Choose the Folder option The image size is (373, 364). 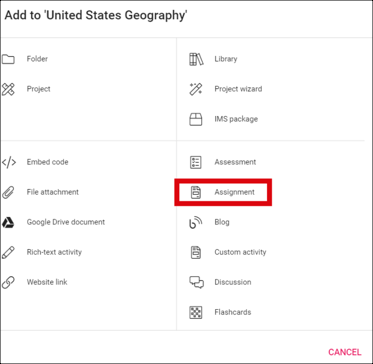coord(37,59)
